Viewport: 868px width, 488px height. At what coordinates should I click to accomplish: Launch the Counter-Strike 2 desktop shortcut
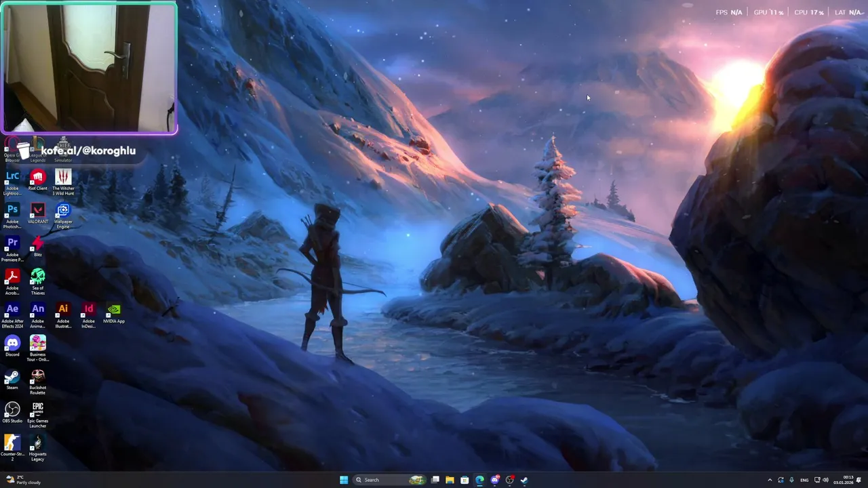[x=12, y=448]
